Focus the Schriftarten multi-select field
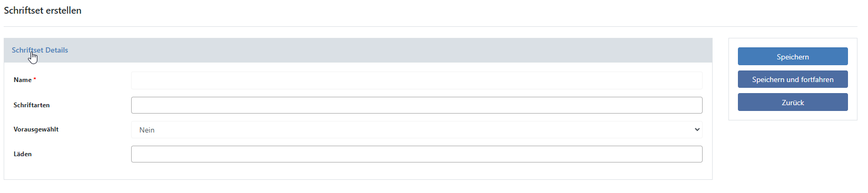868x193 pixels. [x=417, y=105]
